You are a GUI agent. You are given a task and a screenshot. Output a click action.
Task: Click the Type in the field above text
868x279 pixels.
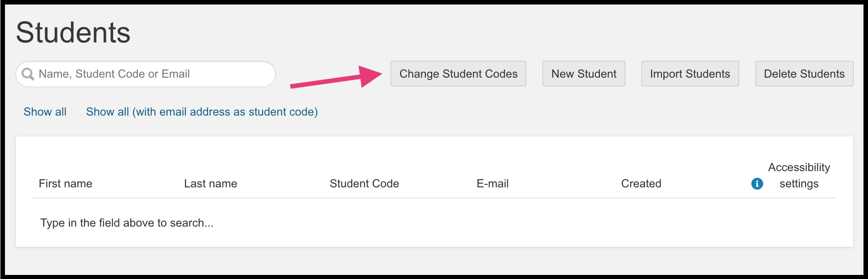click(127, 223)
